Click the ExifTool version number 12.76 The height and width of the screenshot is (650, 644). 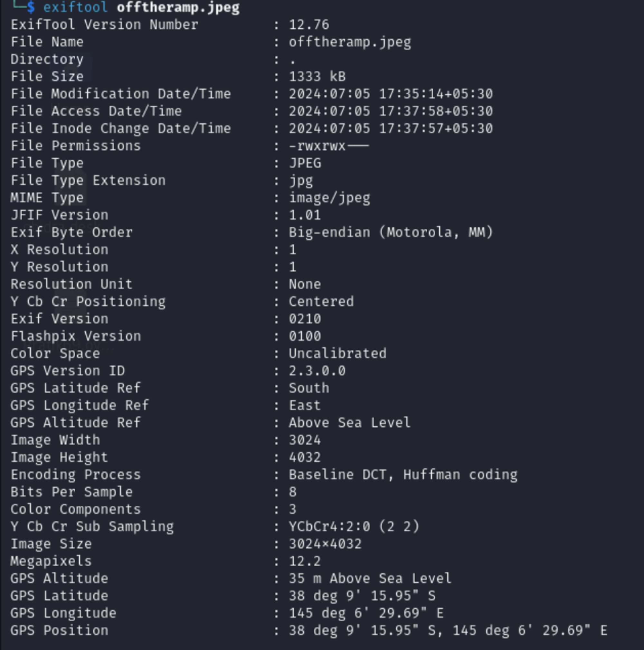tap(308, 24)
